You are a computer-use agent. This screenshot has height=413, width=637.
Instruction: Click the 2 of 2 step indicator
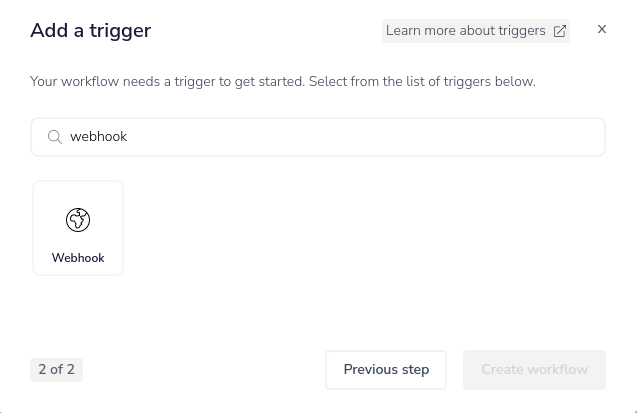click(56, 370)
